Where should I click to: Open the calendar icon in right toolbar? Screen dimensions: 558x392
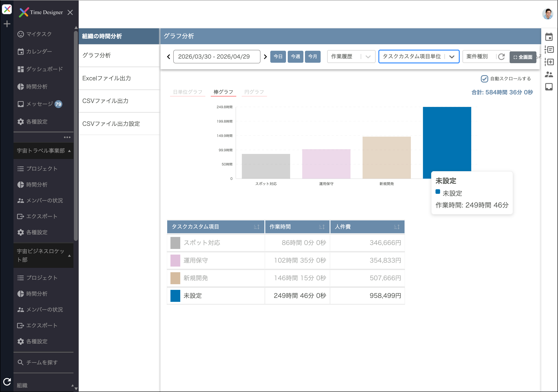click(549, 37)
